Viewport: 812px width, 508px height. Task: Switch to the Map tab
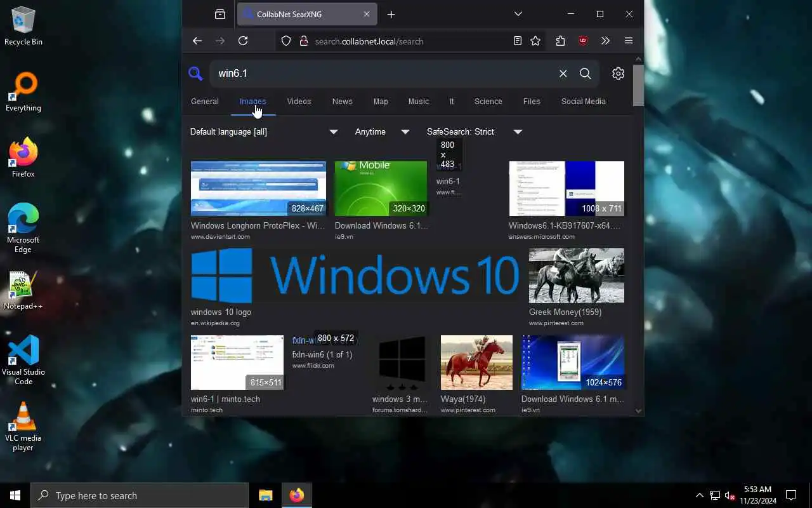tap(381, 102)
